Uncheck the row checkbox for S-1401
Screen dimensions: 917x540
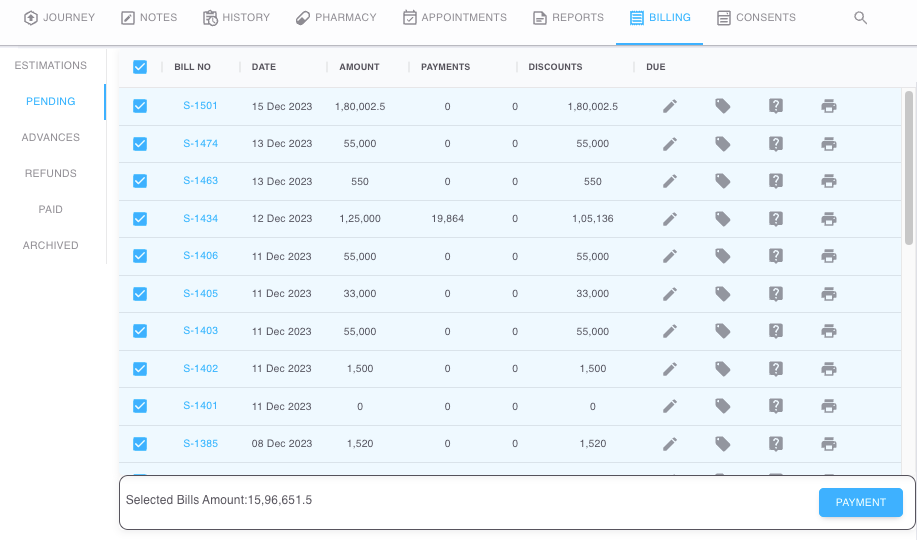(140, 406)
